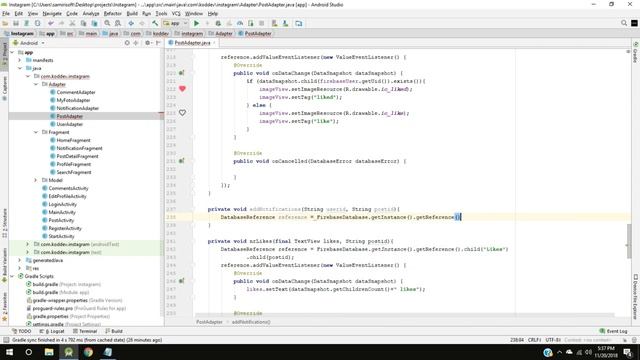Click the Undo toolbar icon
The width and height of the screenshot is (640, 360).
(51, 23)
